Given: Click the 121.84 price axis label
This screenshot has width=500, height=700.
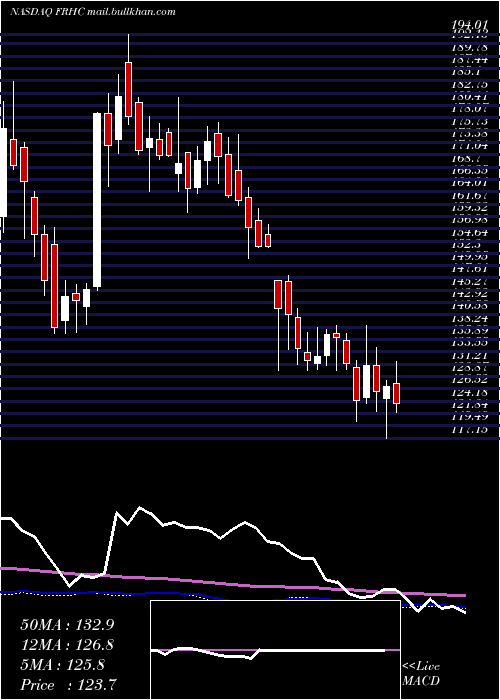Looking at the screenshot, I should coord(469,405).
